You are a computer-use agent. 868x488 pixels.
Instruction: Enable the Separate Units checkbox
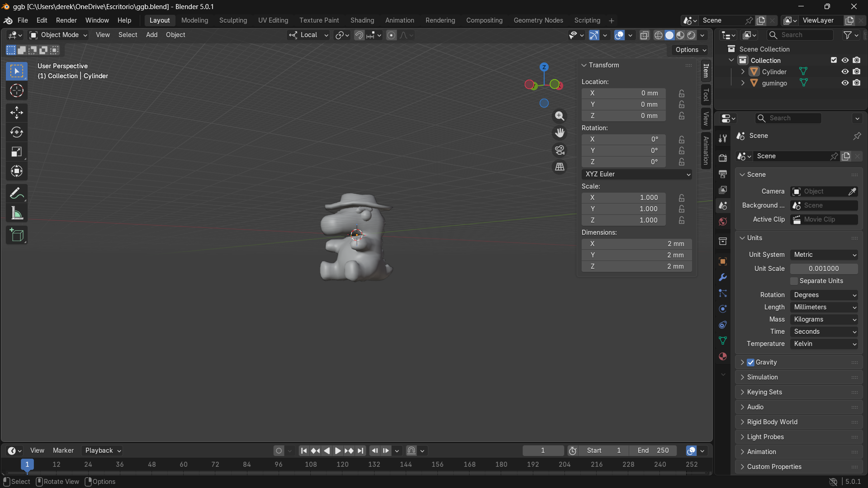pyautogui.click(x=794, y=281)
